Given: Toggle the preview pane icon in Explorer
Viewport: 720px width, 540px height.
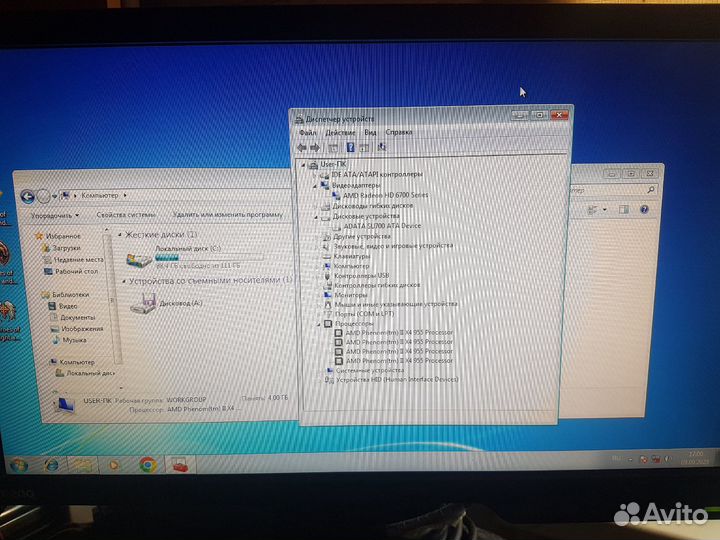Looking at the screenshot, I should coord(623,210).
